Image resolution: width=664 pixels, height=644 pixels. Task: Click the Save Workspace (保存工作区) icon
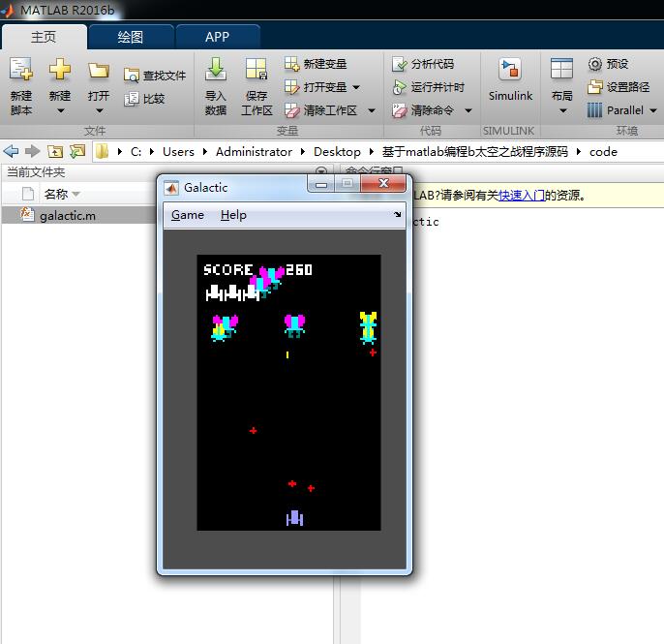[257, 69]
